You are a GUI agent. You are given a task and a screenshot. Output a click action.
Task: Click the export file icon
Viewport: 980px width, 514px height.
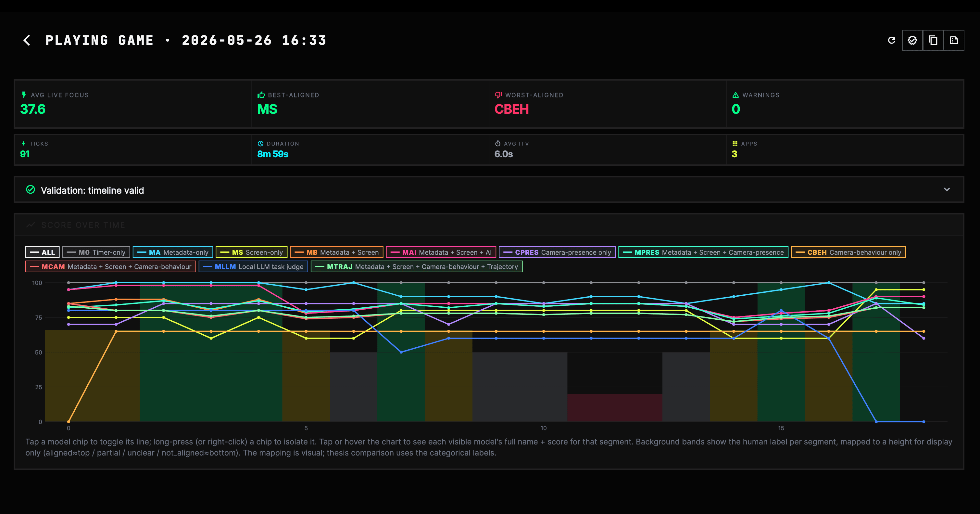click(954, 40)
